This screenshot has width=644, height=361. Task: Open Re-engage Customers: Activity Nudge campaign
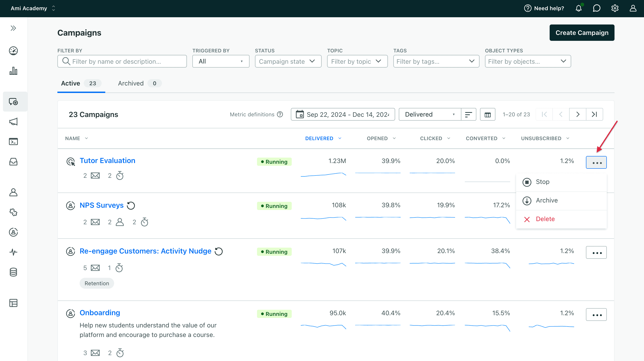[145, 251]
